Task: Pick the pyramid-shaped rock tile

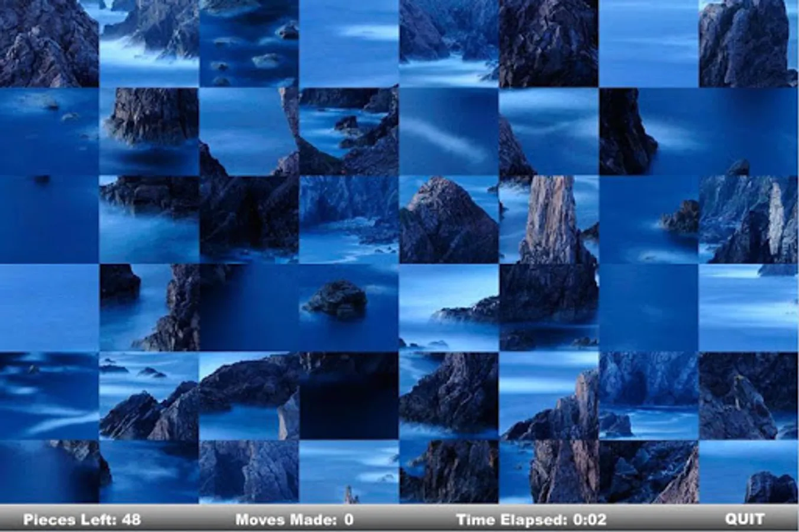Action: (x=448, y=219)
